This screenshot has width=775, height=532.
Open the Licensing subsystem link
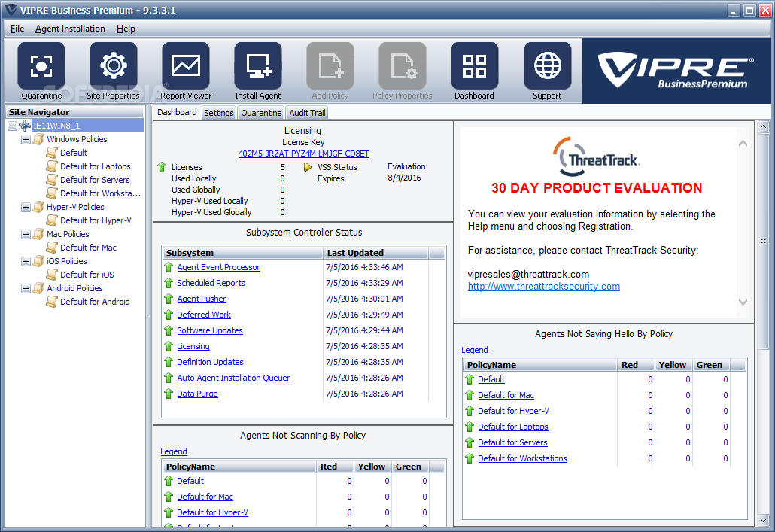pyautogui.click(x=193, y=346)
